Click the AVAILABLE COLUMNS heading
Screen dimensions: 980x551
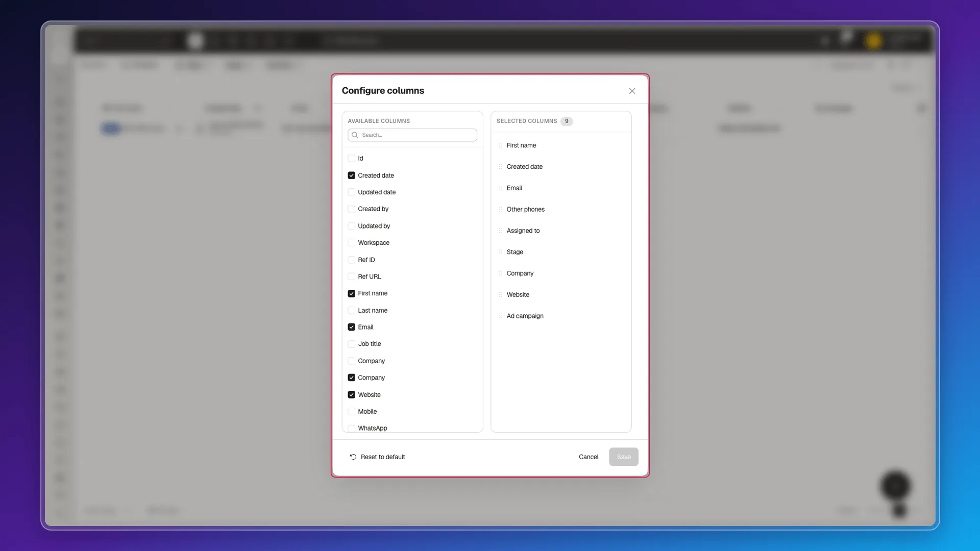pyautogui.click(x=379, y=121)
